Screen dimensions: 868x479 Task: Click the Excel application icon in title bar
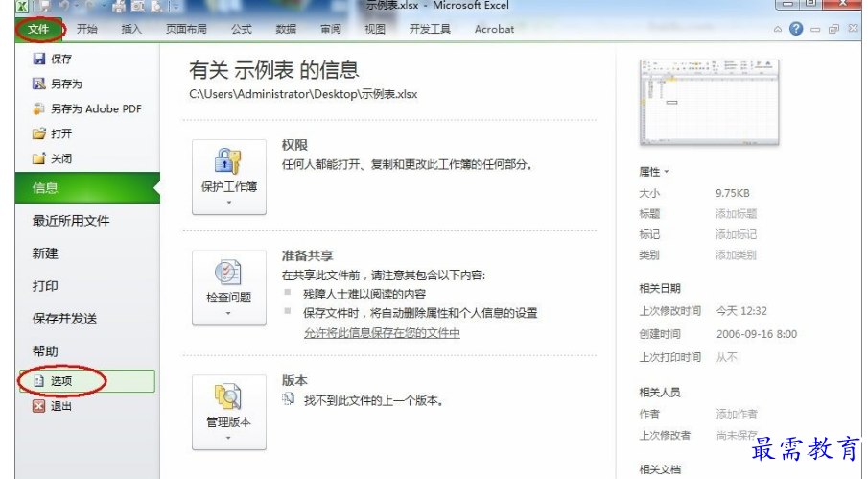22,6
